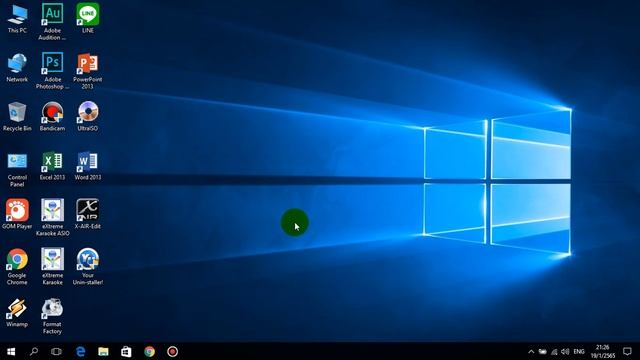Screen dimensions: 640x360
Task: Show hidden system tray icons
Action: 531,351
